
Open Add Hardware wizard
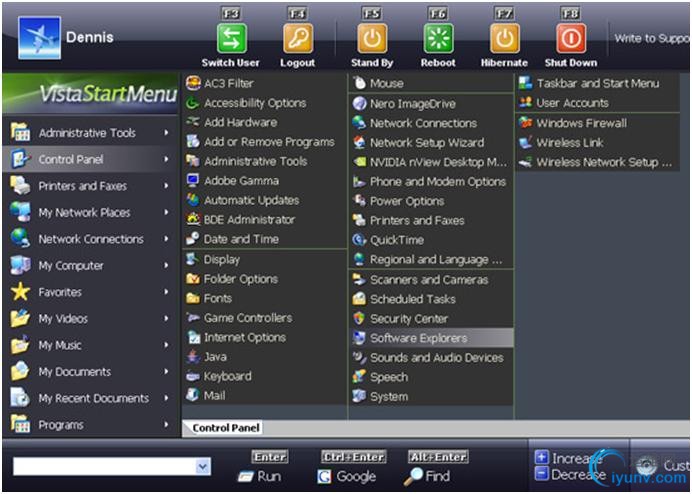tap(265, 122)
